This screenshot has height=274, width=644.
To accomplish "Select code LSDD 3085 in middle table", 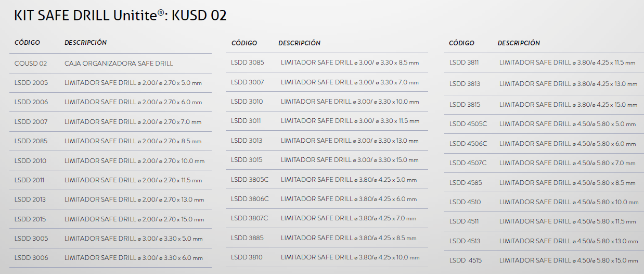I will (248, 63).
